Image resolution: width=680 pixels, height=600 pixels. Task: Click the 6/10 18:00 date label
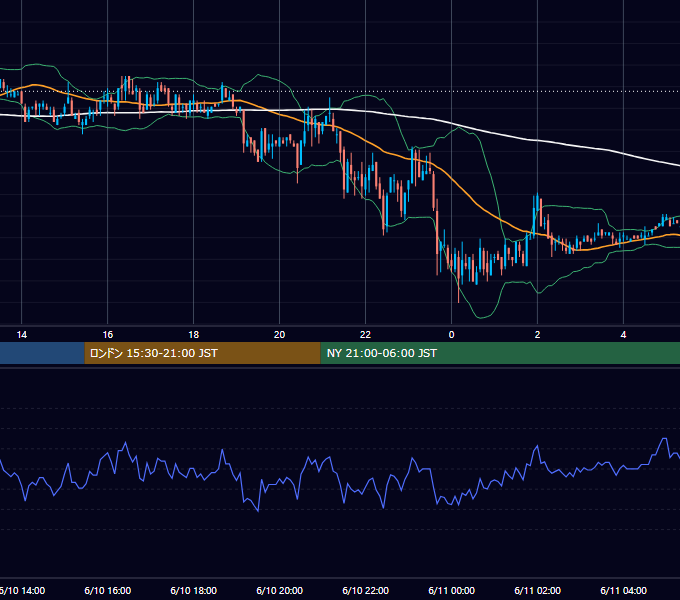pos(193,590)
